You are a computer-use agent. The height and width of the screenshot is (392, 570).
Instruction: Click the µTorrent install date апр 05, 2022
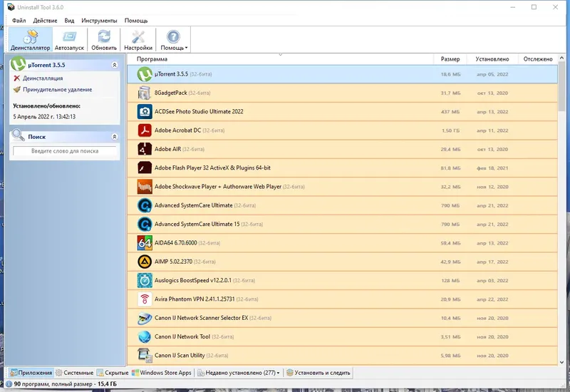(x=492, y=74)
